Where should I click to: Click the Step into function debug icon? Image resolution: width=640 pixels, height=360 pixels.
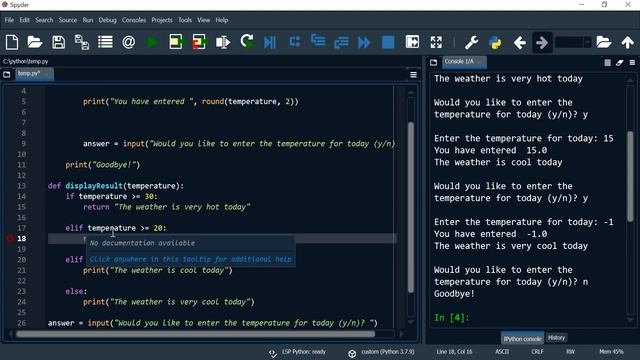coord(318,41)
